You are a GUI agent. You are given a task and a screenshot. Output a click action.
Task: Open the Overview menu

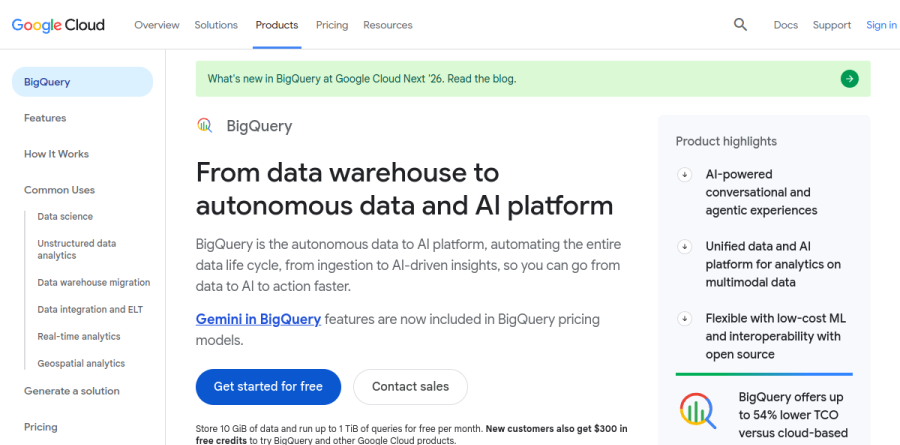tap(157, 25)
